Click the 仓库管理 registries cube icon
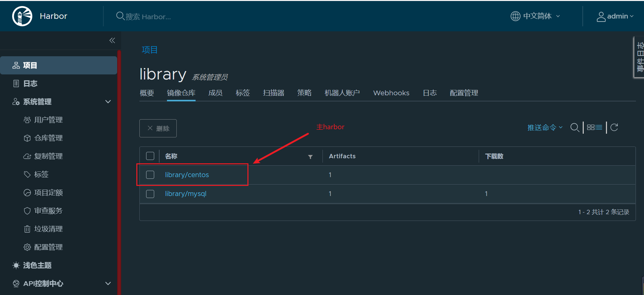 (27, 138)
